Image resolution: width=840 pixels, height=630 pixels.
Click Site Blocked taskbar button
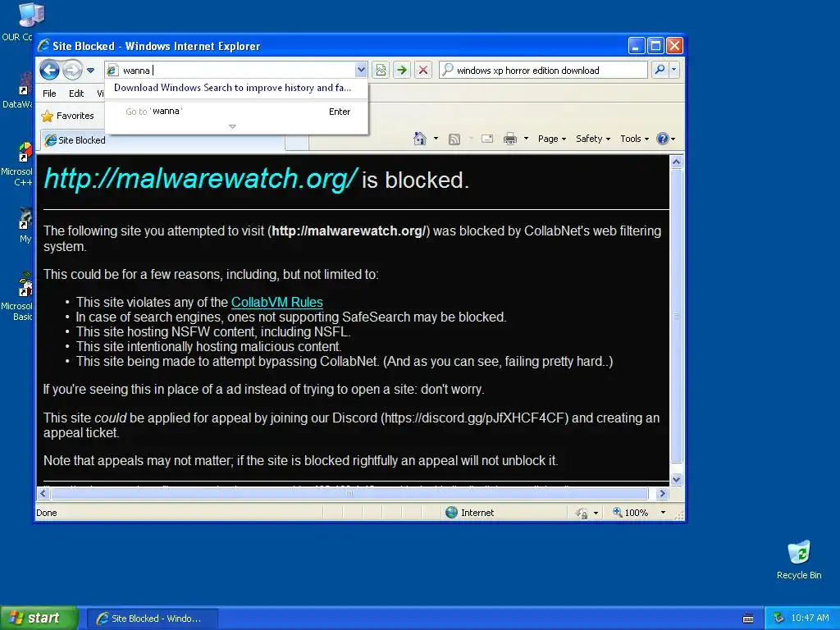click(152, 619)
